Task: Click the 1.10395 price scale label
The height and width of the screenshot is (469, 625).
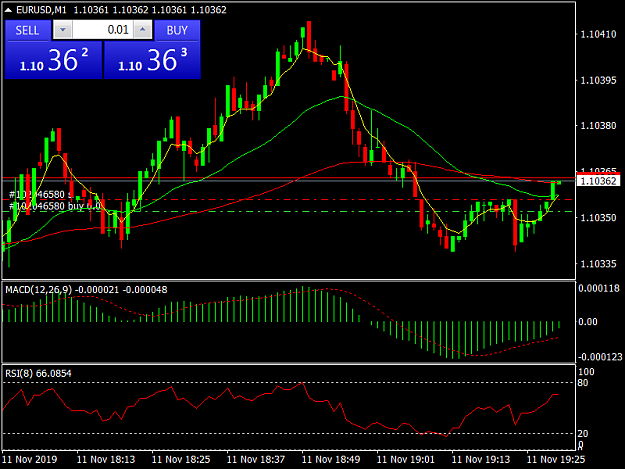Action: pyautogui.click(x=598, y=80)
